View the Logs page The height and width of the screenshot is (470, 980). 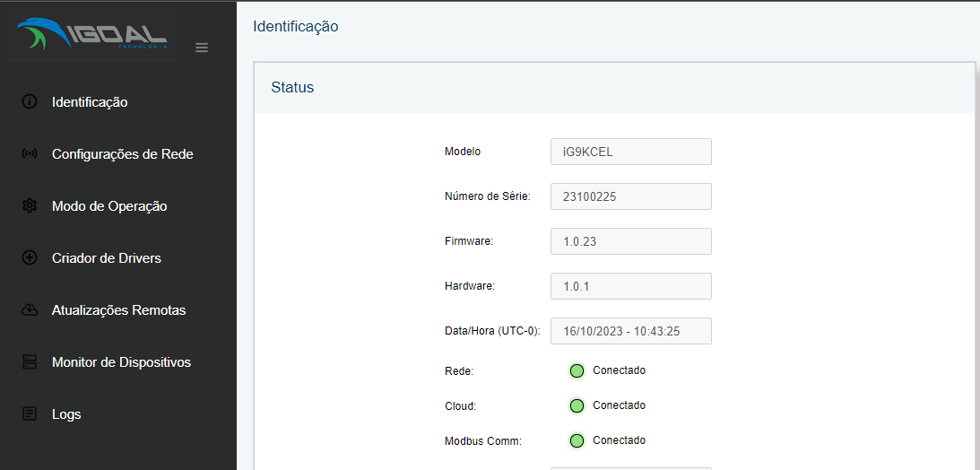pyautogui.click(x=66, y=414)
